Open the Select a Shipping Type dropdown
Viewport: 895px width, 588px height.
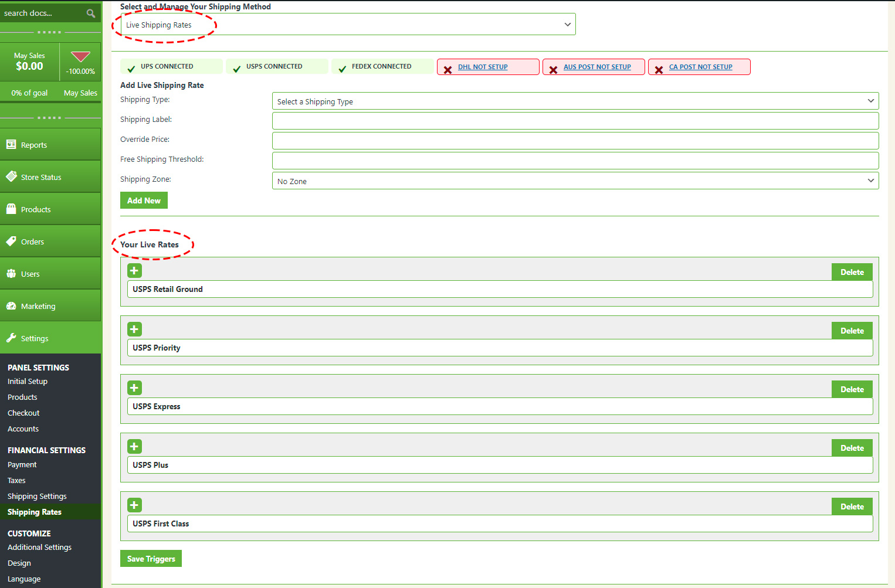[x=575, y=101]
